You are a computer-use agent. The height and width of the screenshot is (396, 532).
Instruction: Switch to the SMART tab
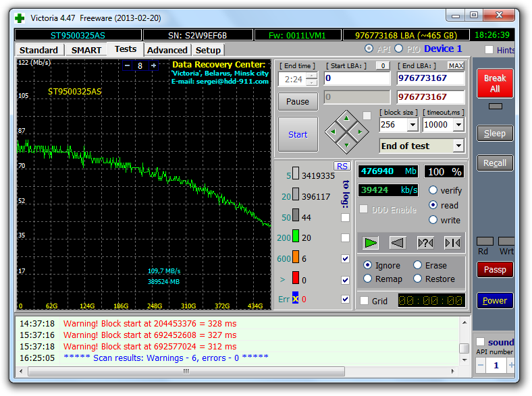pyautogui.click(x=86, y=50)
